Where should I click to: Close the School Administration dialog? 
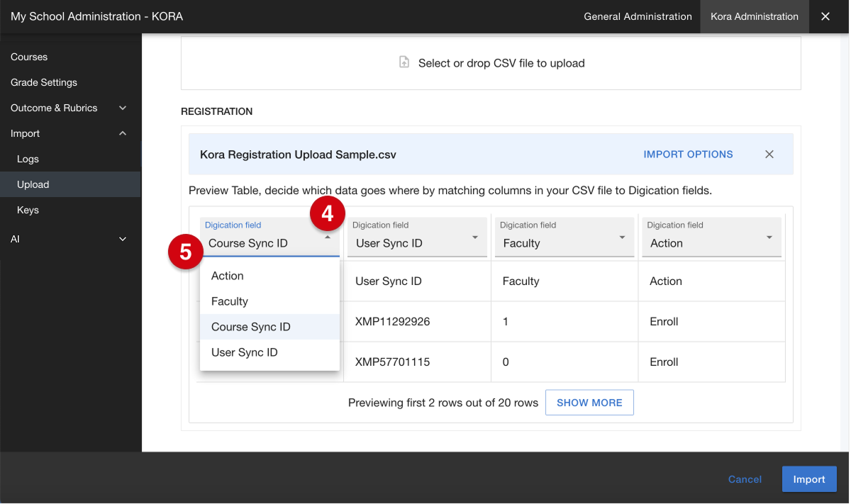[x=825, y=16]
